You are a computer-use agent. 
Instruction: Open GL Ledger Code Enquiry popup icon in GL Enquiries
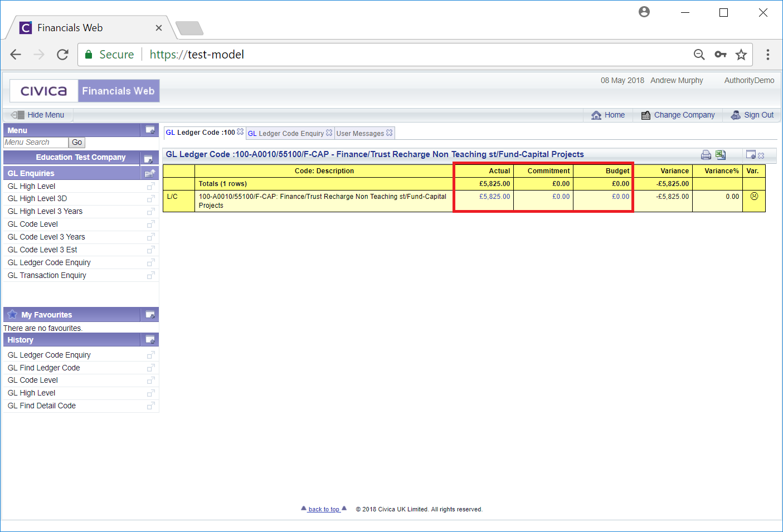pos(150,263)
